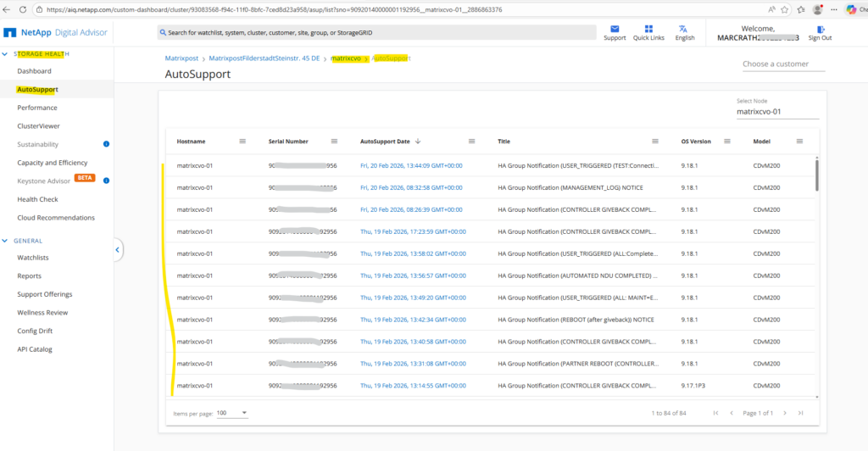The height and width of the screenshot is (451, 868).
Task: Open the Serial Number column menu icon
Action: (334, 142)
